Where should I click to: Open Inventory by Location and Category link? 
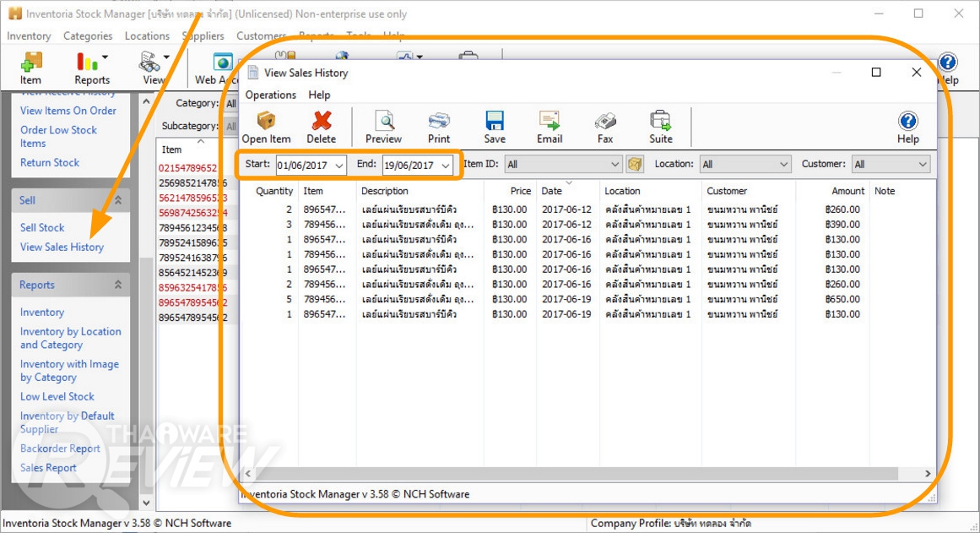tap(71, 338)
